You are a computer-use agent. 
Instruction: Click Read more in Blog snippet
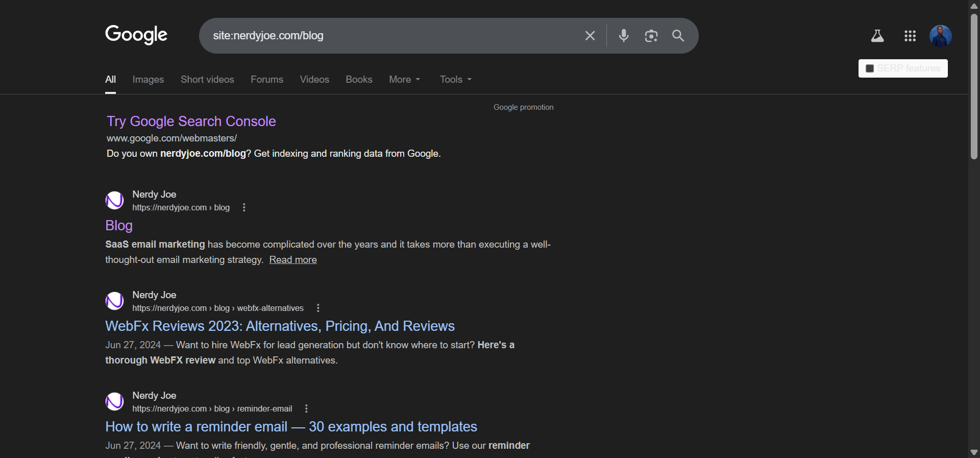[293, 259]
